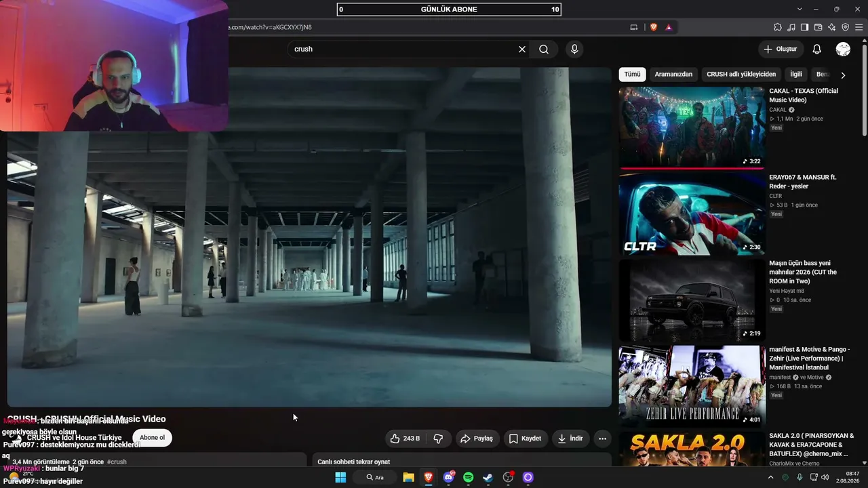Image resolution: width=868 pixels, height=488 pixels.
Task: Click Brave browser taskbar icon
Action: pos(428,477)
